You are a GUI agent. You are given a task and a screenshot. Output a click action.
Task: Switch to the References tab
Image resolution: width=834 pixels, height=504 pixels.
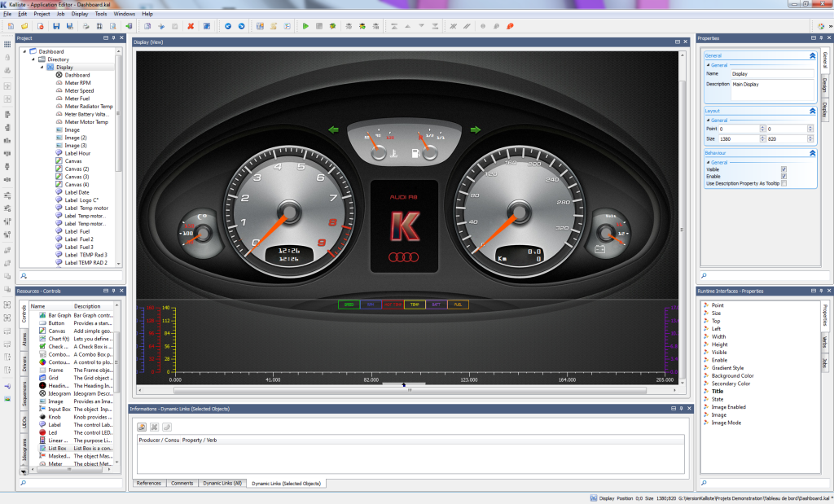pyautogui.click(x=149, y=484)
